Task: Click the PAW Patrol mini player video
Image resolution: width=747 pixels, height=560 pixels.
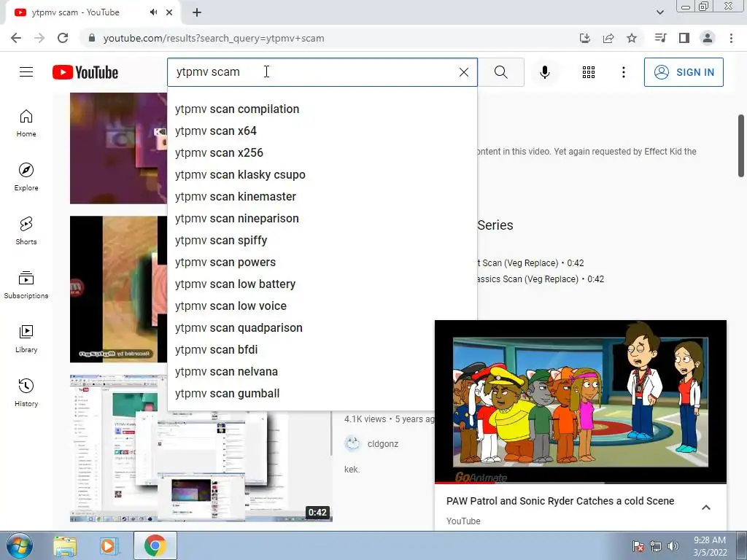Action: (x=580, y=402)
